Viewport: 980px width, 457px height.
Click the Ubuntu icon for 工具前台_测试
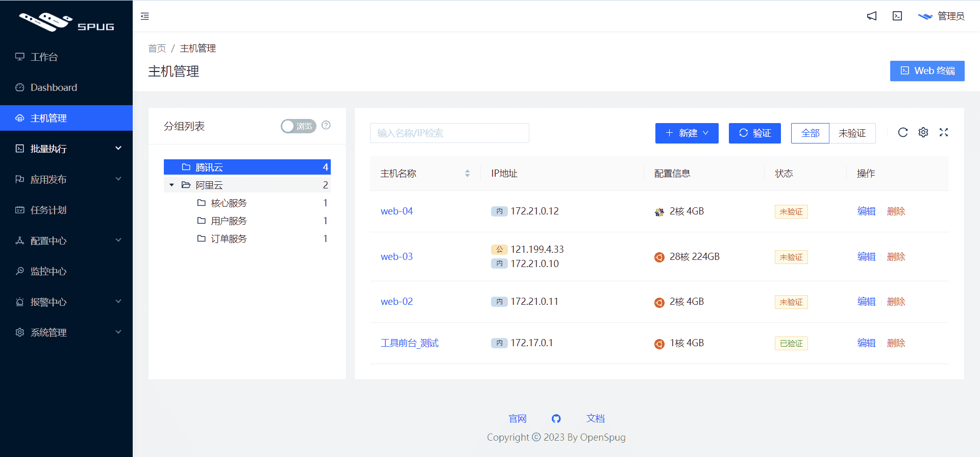pyautogui.click(x=659, y=344)
